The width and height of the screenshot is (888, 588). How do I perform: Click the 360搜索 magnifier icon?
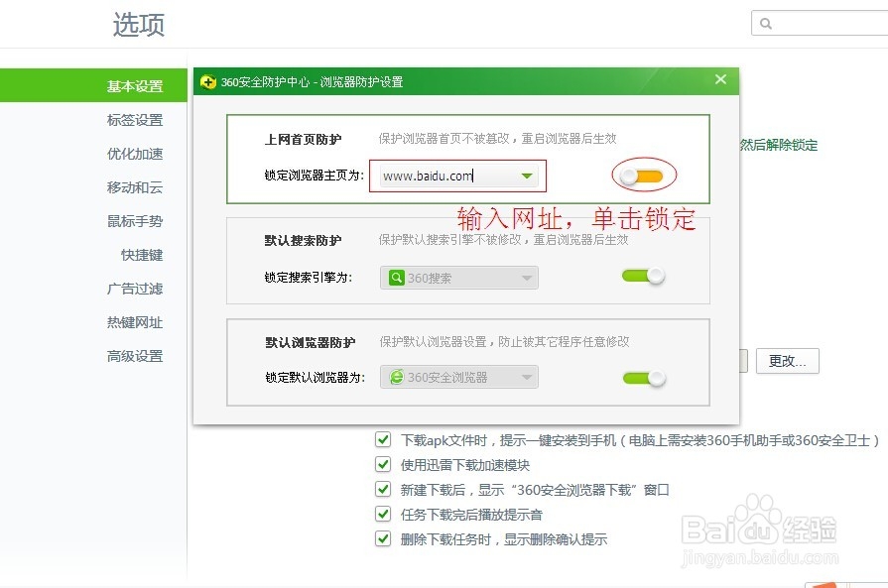tap(397, 278)
